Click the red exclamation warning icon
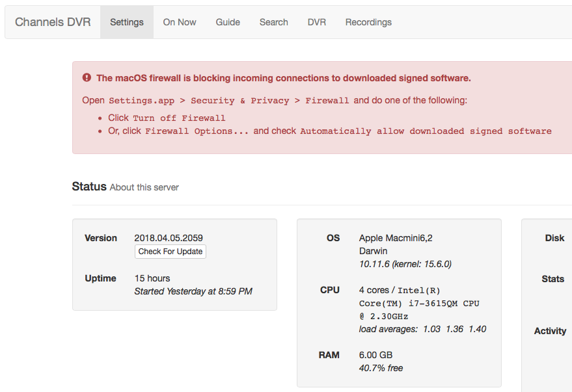The image size is (572, 392). tap(87, 78)
